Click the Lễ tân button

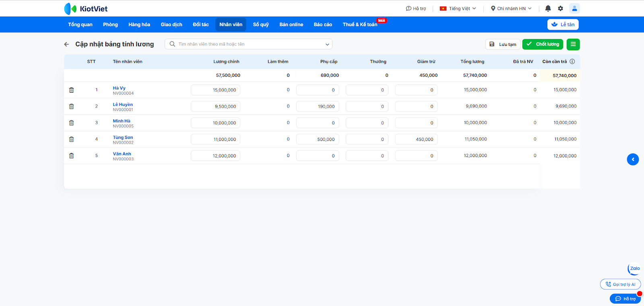[563, 25]
